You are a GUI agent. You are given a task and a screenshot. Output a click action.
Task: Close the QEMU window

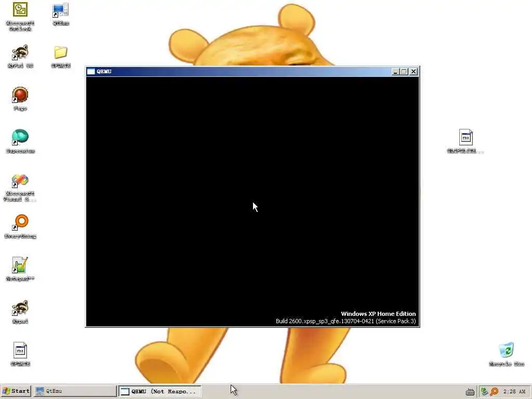(x=414, y=72)
